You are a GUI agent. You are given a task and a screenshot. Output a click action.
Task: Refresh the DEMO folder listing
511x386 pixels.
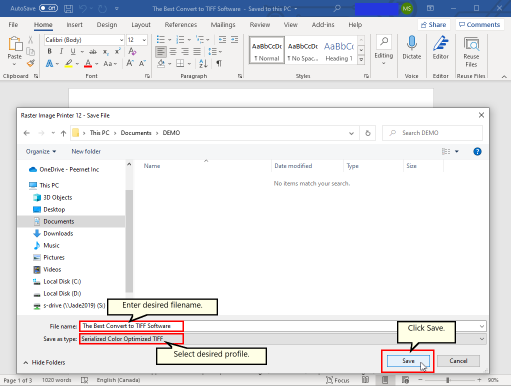368,133
